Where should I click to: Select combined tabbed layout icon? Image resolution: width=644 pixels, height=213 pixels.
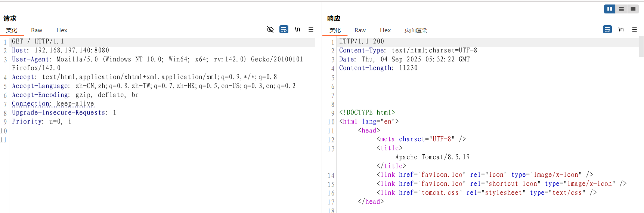(x=633, y=9)
